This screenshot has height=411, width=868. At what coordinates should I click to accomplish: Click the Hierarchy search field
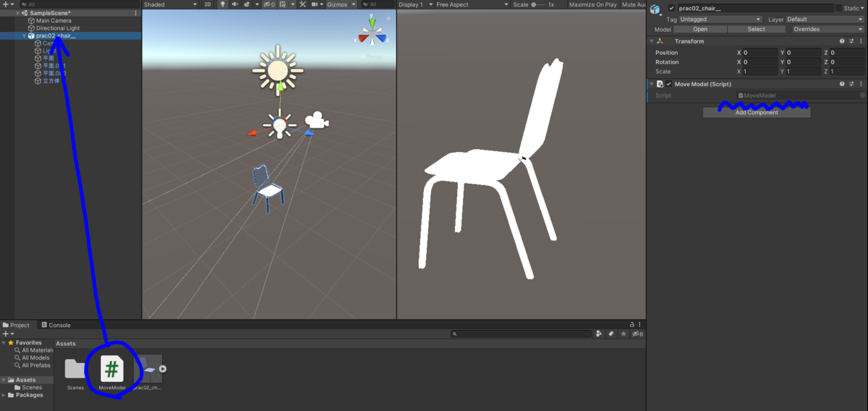[78, 4]
